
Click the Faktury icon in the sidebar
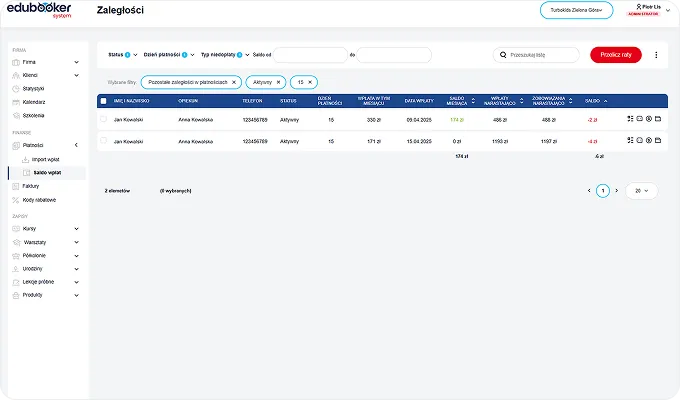[15, 186]
